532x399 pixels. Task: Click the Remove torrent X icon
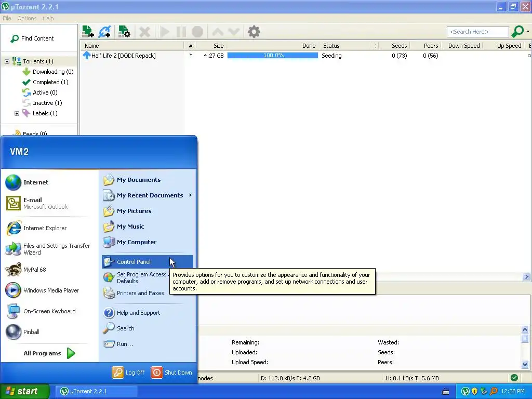point(145,32)
